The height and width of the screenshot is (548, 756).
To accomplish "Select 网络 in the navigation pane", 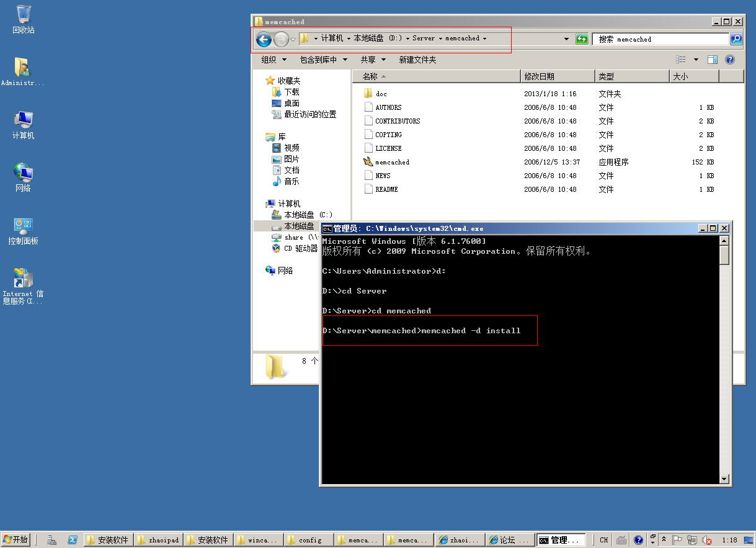I will [285, 271].
